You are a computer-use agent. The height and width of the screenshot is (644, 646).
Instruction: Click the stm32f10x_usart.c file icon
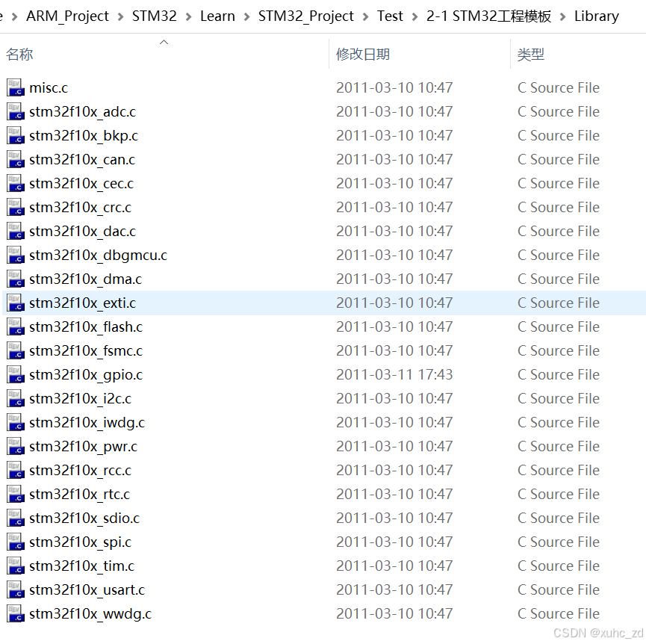[16, 589]
